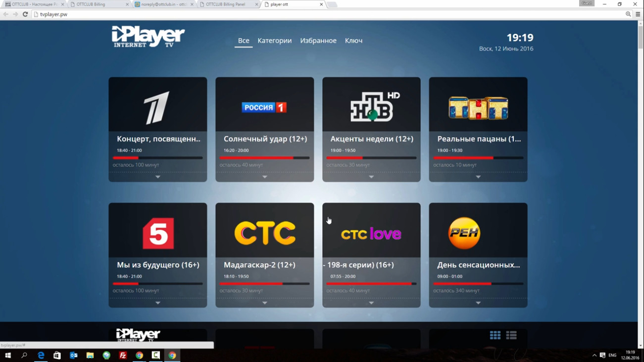Screen dimensions: 644x362
Task: Open the browser zoom indicator
Action: pos(628,14)
